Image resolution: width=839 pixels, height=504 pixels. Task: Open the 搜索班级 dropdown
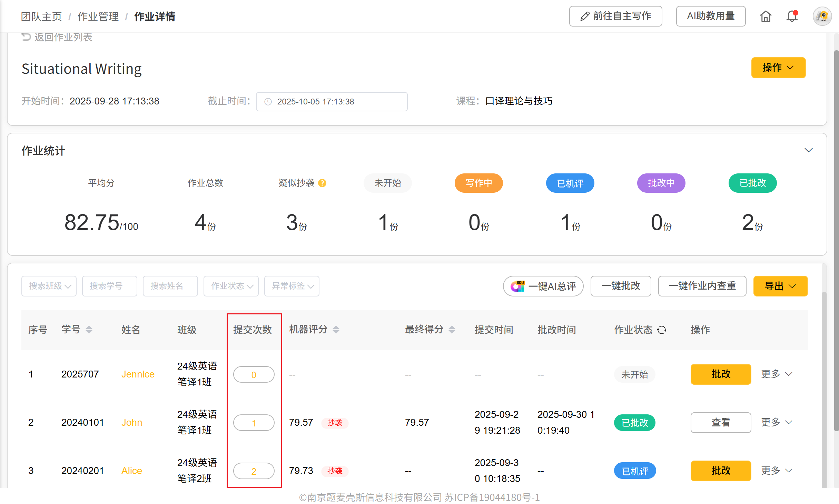click(49, 286)
